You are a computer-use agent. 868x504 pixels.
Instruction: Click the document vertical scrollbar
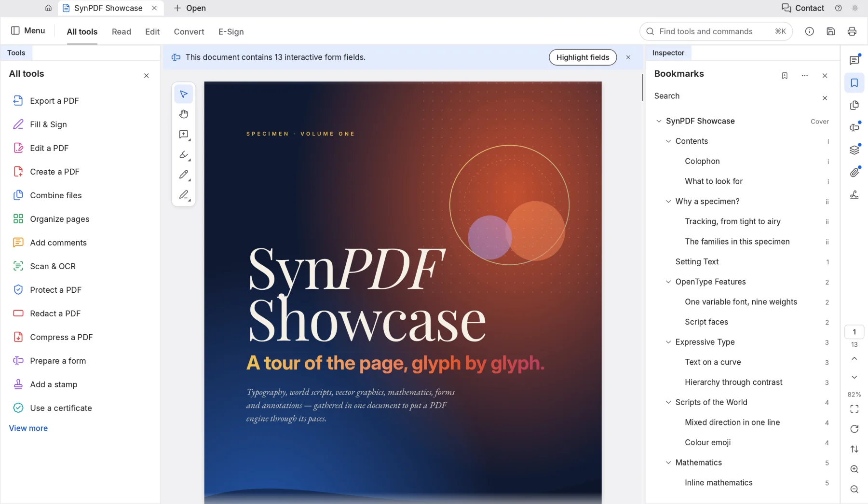642,87
